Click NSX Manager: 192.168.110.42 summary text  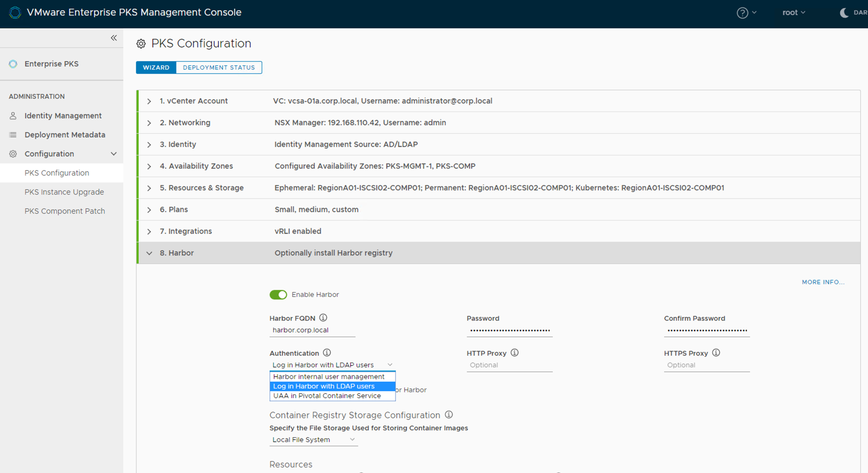click(x=360, y=123)
